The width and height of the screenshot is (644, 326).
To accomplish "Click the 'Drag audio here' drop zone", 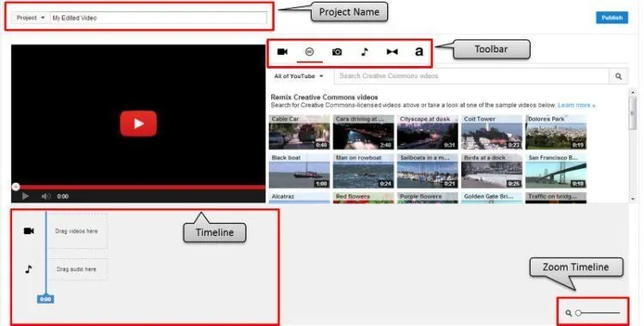I will click(76, 269).
